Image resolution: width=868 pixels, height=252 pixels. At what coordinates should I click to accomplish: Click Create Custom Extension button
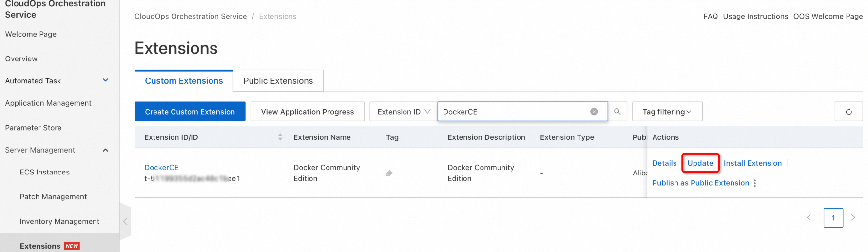tap(190, 112)
